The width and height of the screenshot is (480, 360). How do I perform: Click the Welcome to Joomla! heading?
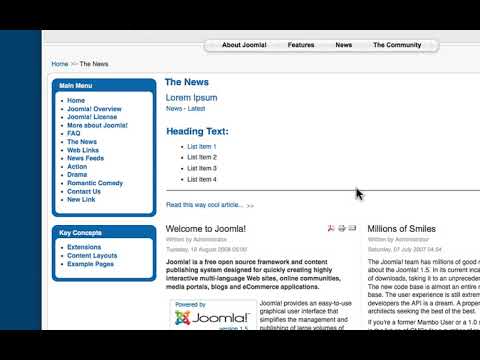click(206, 229)
